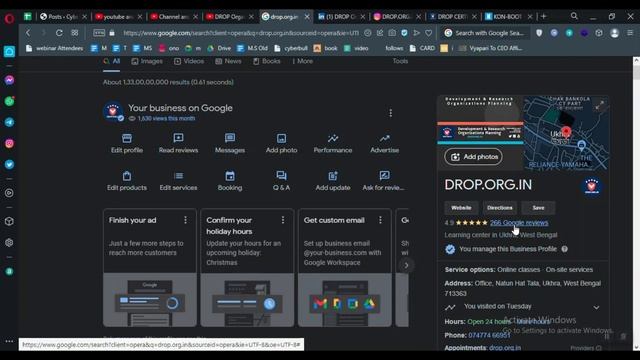This screenshot has width=640, height=360.
Task: Open Read reviews shortcut
Action: pos(178,143)
